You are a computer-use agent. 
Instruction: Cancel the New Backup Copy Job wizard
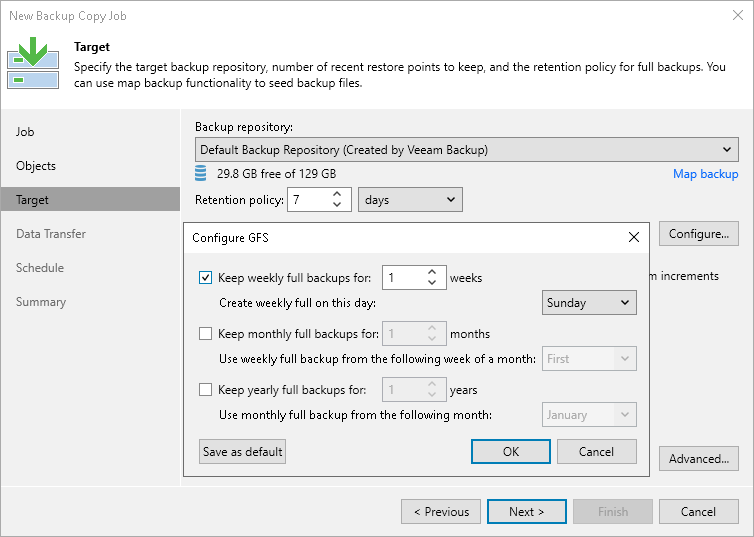[699, 512]
